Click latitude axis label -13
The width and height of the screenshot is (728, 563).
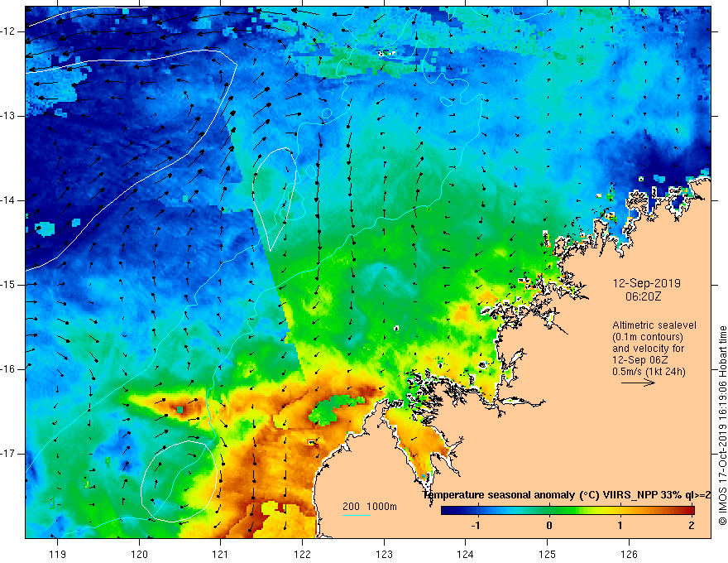point(8,116)
